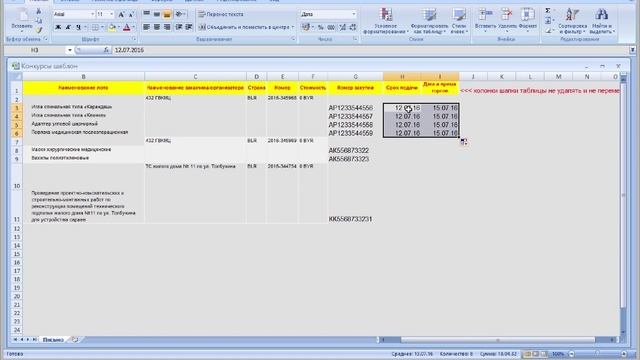Click the increase indent icon
This screenshot has height=360, width=640.
pos(189,27)
